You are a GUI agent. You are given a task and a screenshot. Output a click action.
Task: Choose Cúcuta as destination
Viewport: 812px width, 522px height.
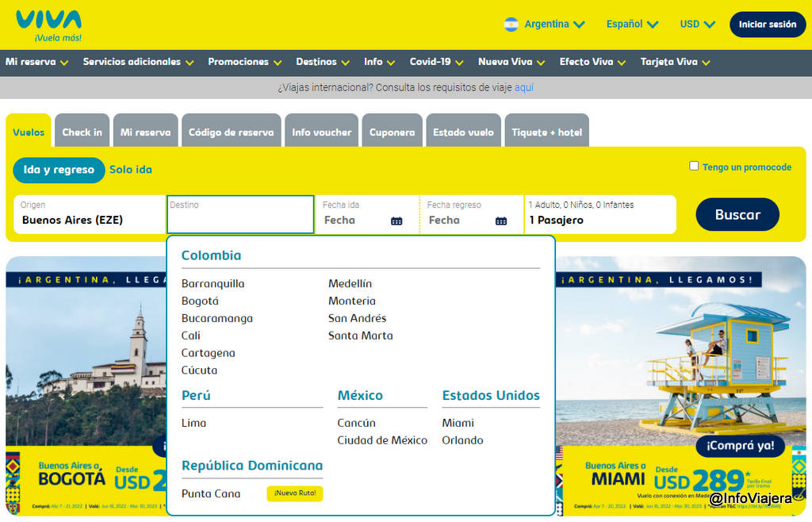coord(199,370)
